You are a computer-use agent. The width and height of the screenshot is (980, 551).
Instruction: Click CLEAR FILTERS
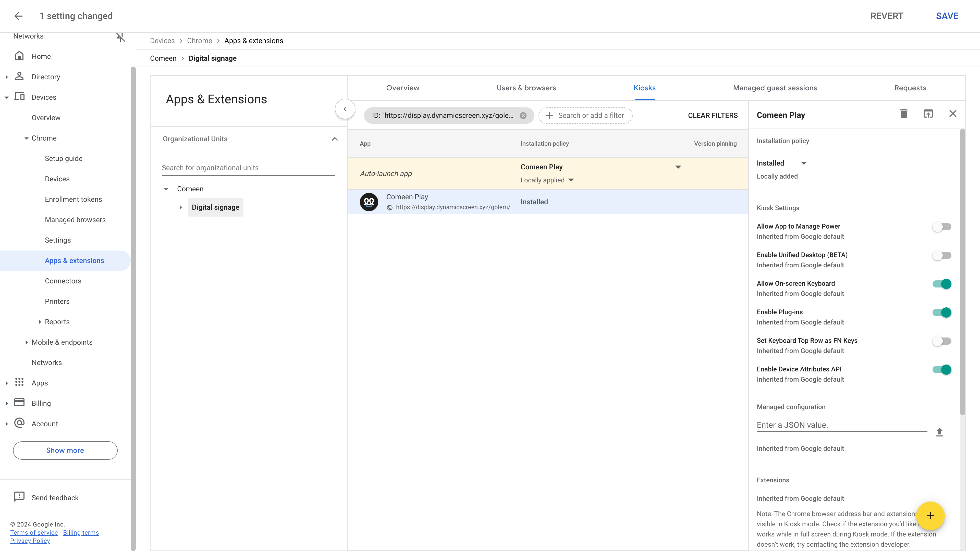713,115
